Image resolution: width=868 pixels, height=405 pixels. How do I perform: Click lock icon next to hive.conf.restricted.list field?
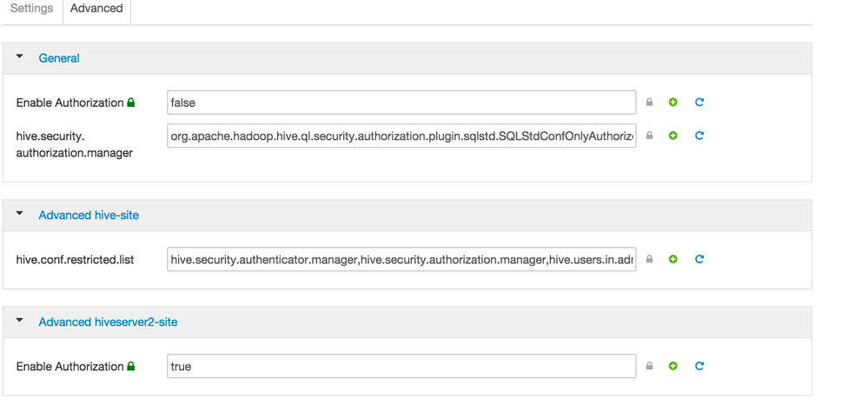tap(649, 259)
